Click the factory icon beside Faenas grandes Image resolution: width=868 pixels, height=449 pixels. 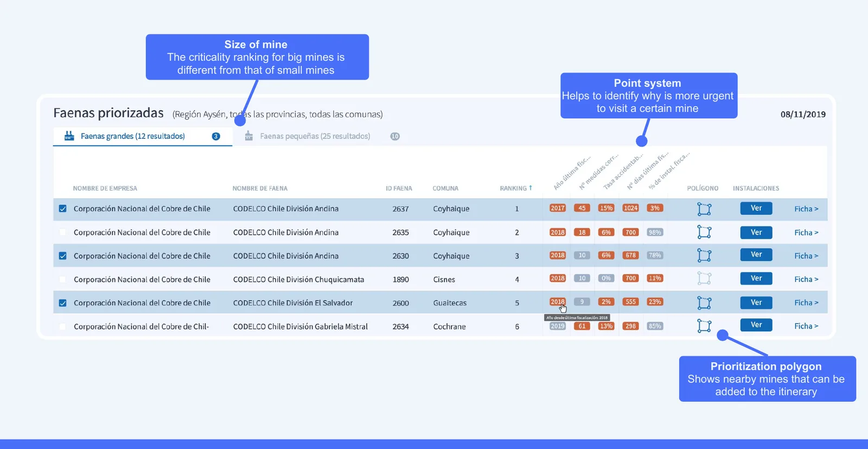tap(69, 136)
